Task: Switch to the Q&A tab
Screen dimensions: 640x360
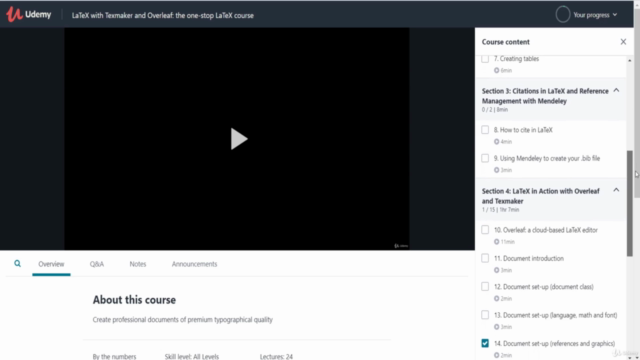Action: [97, 264]
